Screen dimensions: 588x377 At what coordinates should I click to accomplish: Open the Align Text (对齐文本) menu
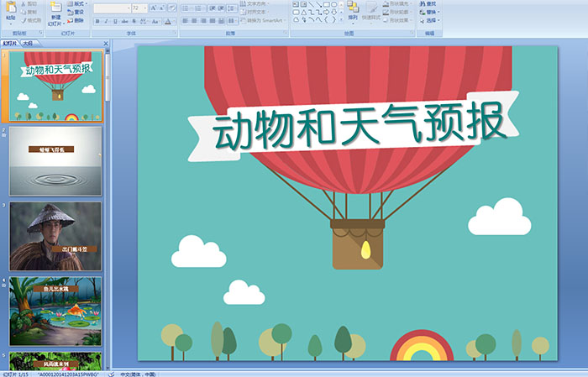[255, 12]
